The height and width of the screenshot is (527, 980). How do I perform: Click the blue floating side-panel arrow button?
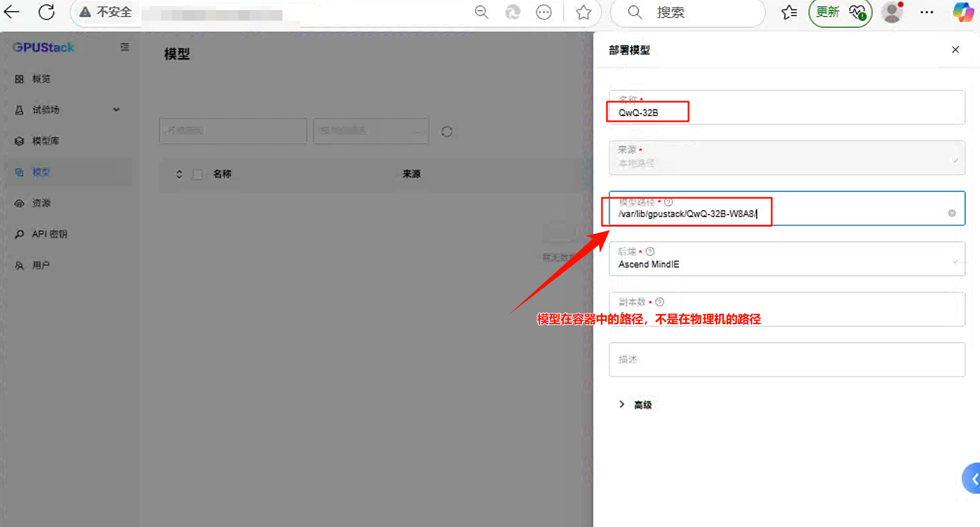coord(972,478)
